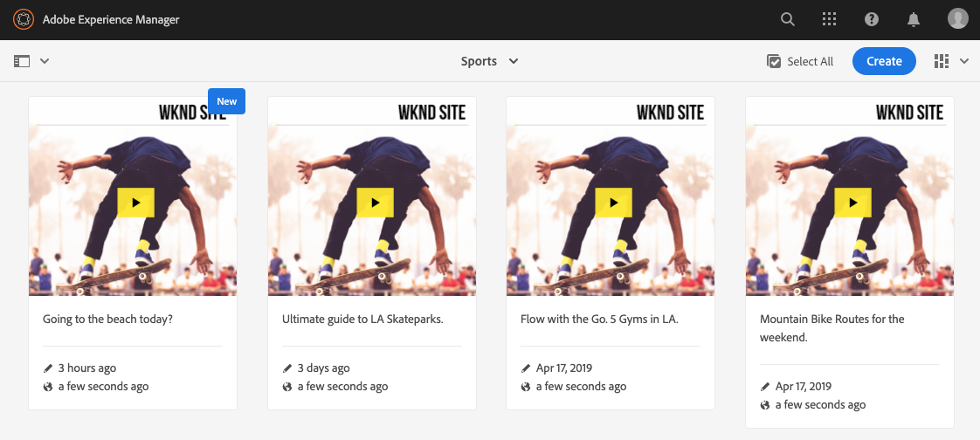Click the WKND SITE heading on the Gyms card
The height and width of the screenshot is (440, 980).
coord(671,113)
